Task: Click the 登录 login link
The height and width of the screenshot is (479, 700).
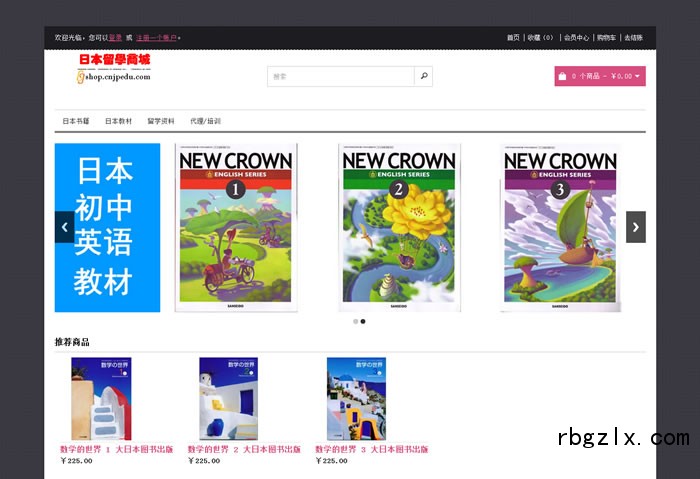Action: click(115, 37)
